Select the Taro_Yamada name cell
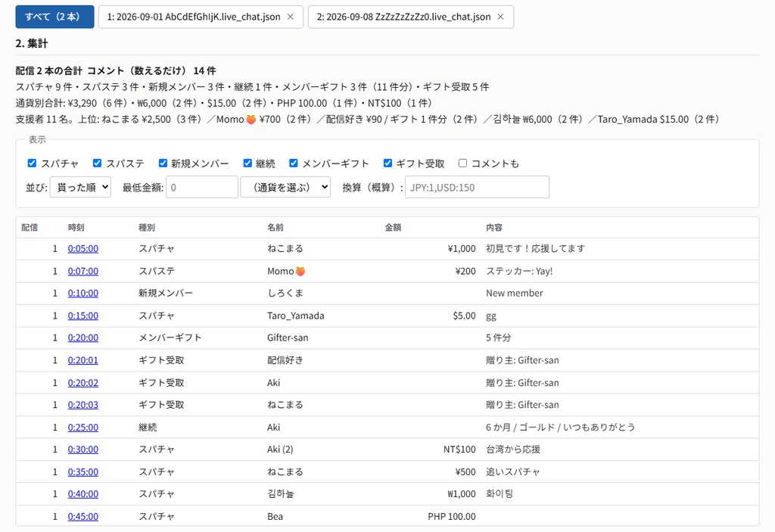The image size is (775, 532). pyautogui.click(x=296, y=316)
